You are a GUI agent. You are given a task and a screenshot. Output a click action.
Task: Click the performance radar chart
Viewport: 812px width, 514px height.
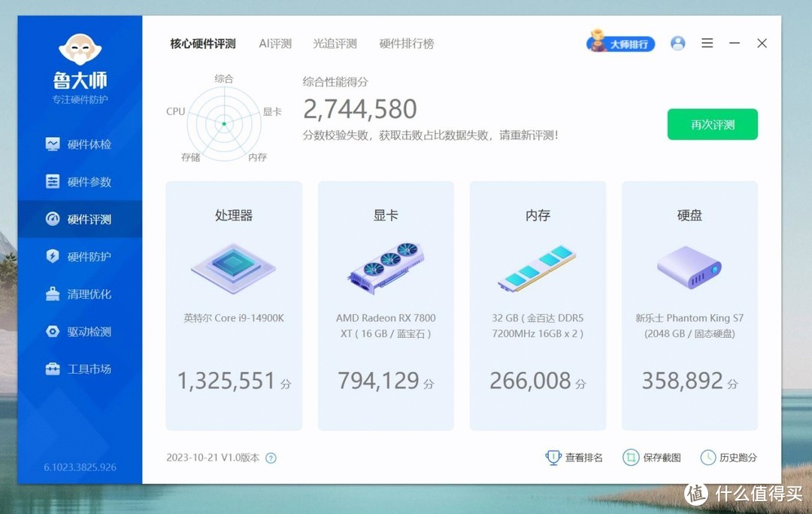point(224,123)
